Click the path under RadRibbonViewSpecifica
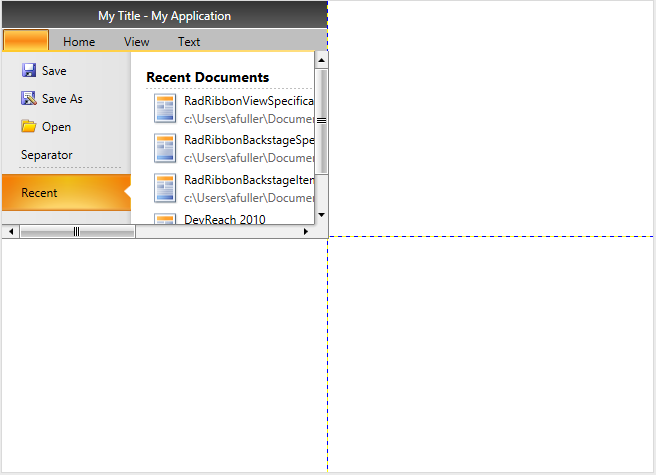 point(249,119)
